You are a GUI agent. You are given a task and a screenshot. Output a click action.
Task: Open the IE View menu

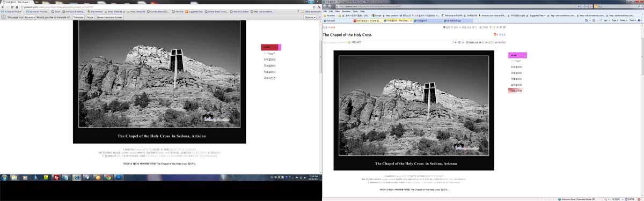pyautogui.click(x=338, y=11)
